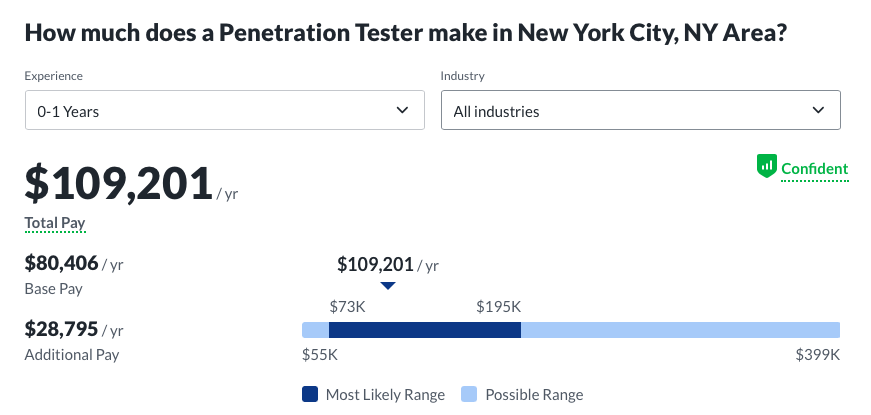Click the median pay triangle marker
The width and height of the screenshot is (871, 415).
(x=388, y=286)
